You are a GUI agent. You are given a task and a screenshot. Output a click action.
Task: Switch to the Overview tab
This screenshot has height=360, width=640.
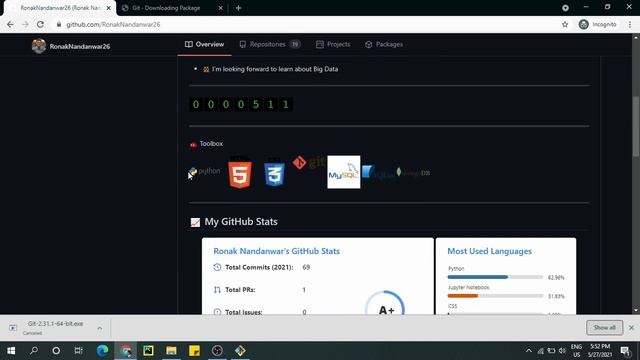[204, 44]
